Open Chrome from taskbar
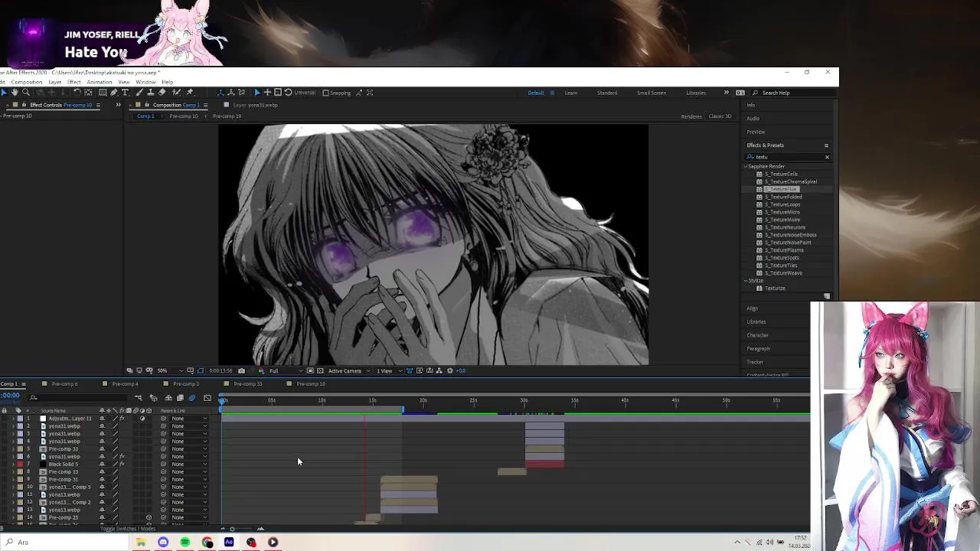980x551 pixels. click(x=207, y=542)
